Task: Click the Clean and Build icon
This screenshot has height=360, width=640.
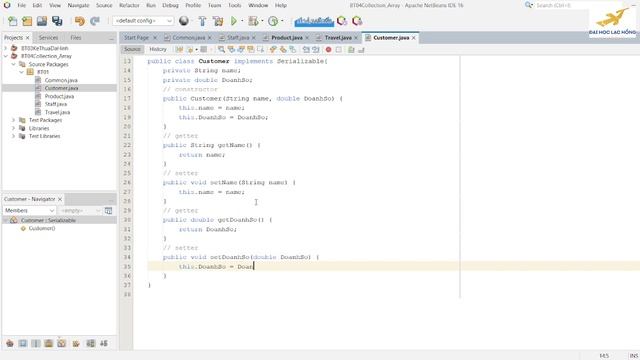Action: pos(218,21)
